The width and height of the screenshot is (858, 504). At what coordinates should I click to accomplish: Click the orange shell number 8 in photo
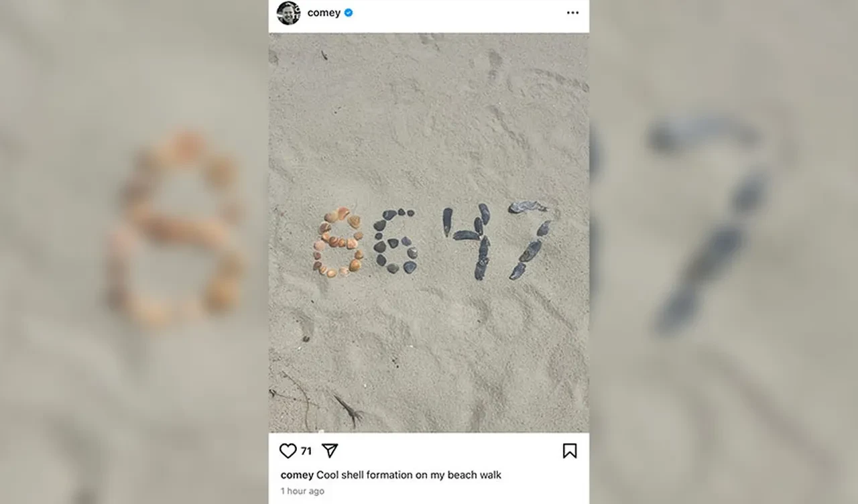coord(339,243)
